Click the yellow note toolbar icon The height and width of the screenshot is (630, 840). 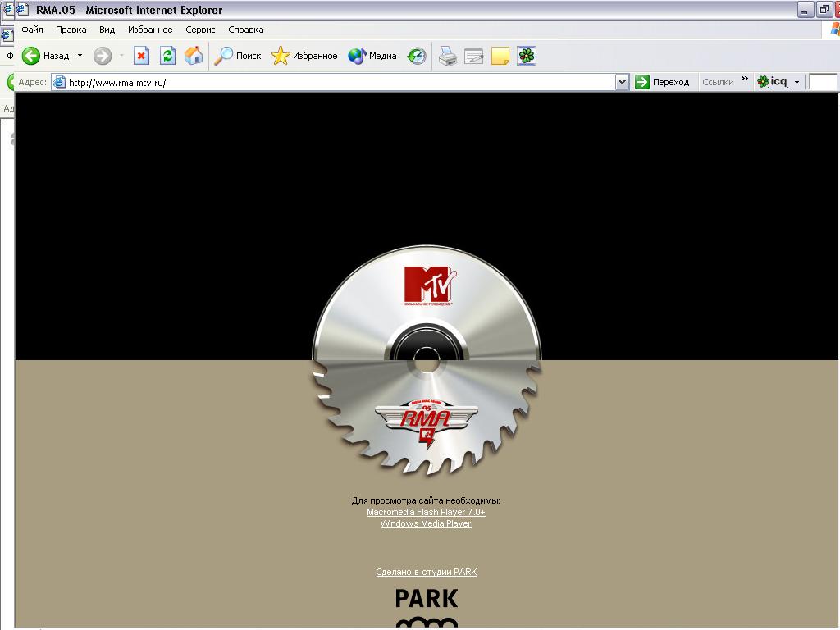500,56
